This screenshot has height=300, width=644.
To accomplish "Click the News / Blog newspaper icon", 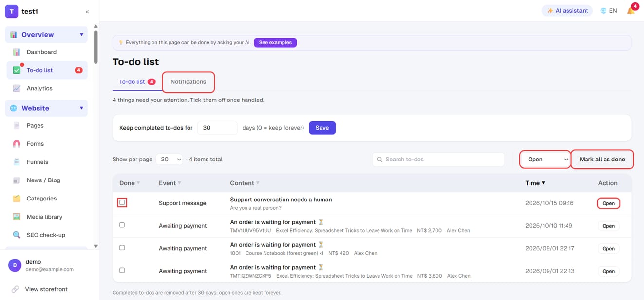I will pyautogui.click(x=17, y=180).
